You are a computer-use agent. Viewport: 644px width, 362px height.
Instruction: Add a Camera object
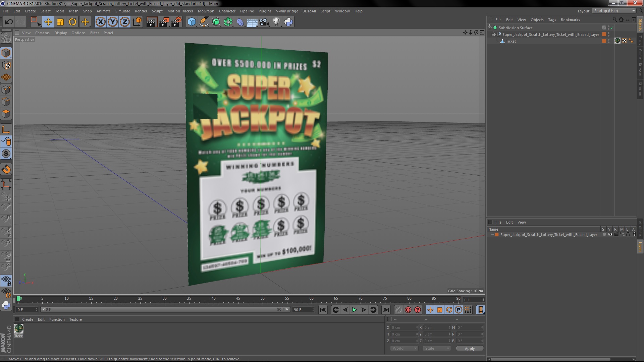(x=264, y=22)
